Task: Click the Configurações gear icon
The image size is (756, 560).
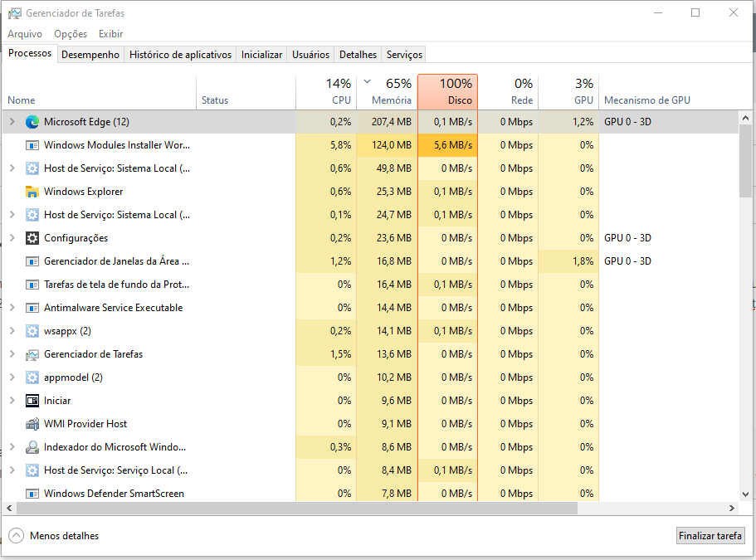Action: pyautogui.click(x=32, y=238)
